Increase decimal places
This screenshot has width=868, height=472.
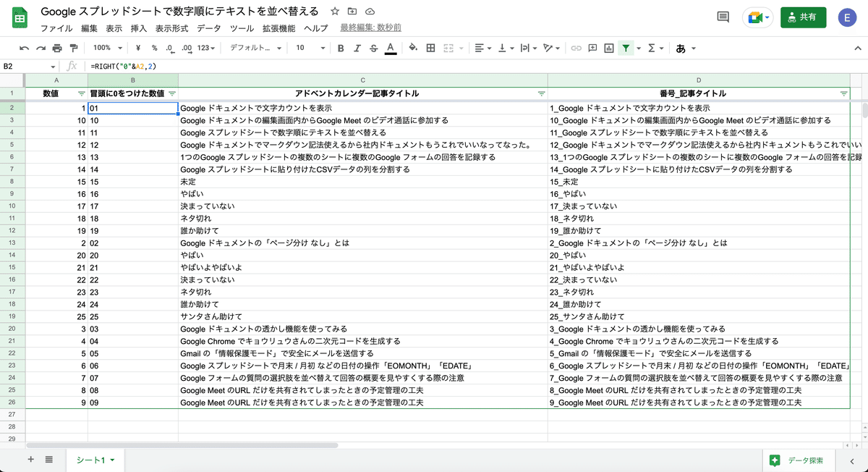tap(187, 48)
